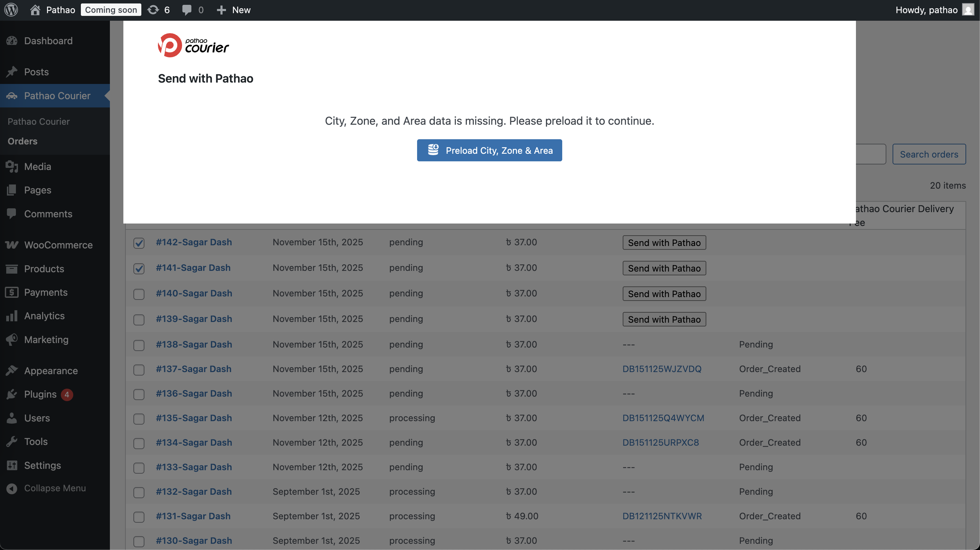Uncheck the checkbox for order #142
The image size is (980, 550).
139,243
